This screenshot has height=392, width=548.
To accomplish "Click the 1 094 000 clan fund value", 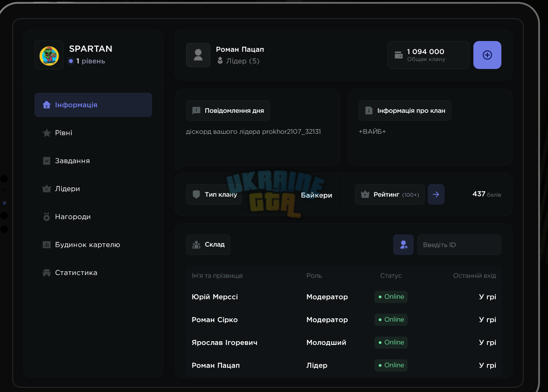I will tap(425, 51).
